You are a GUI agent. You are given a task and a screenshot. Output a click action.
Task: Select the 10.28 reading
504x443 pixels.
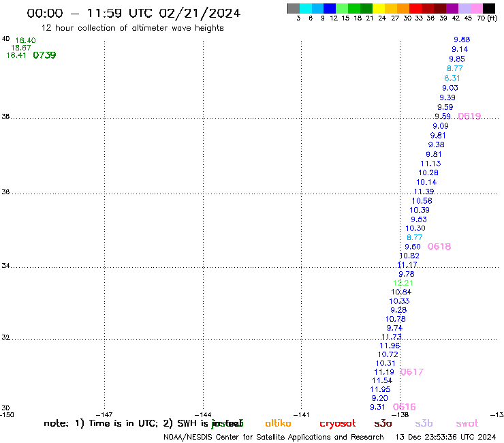tap(428, 172)
